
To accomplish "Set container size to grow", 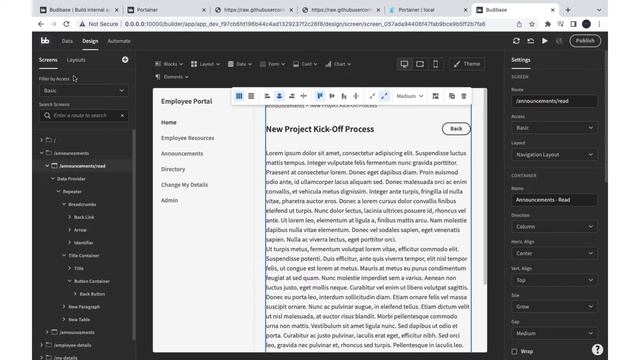I will point(384,96).
